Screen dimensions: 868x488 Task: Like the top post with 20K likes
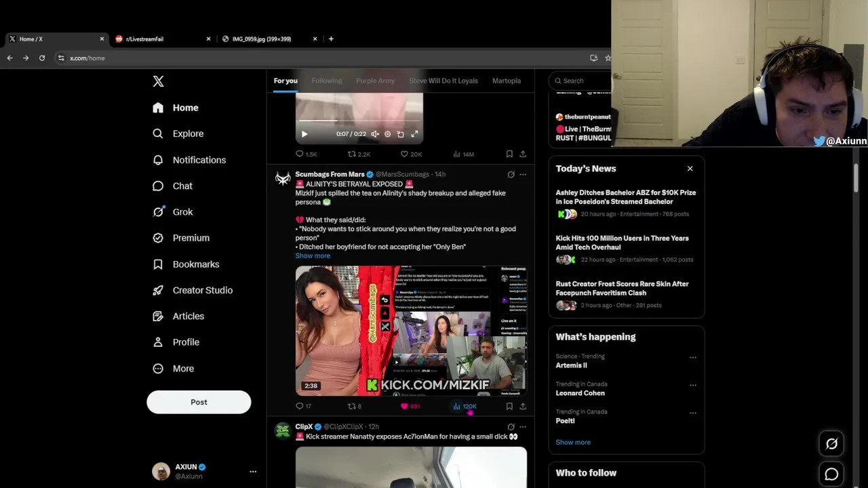point(411,154)
